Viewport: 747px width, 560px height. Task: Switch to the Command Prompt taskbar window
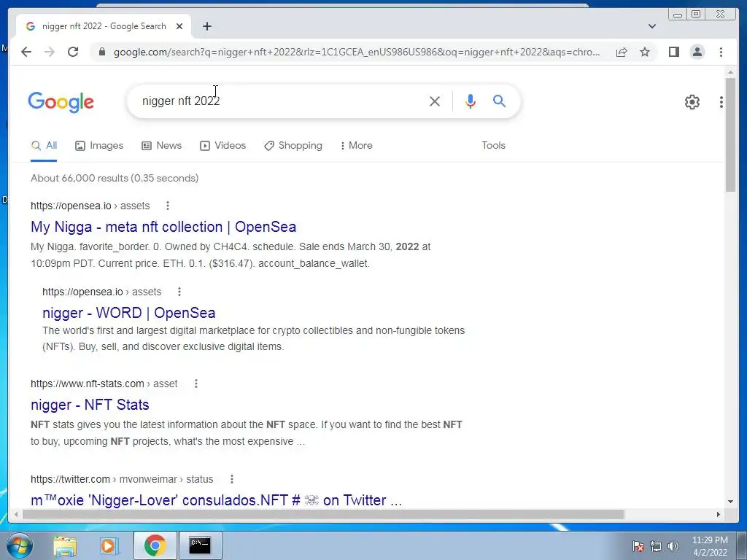[200, 545]
